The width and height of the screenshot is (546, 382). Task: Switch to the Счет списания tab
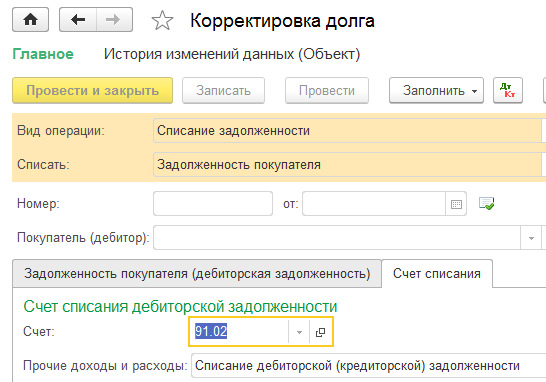[437, 274]
